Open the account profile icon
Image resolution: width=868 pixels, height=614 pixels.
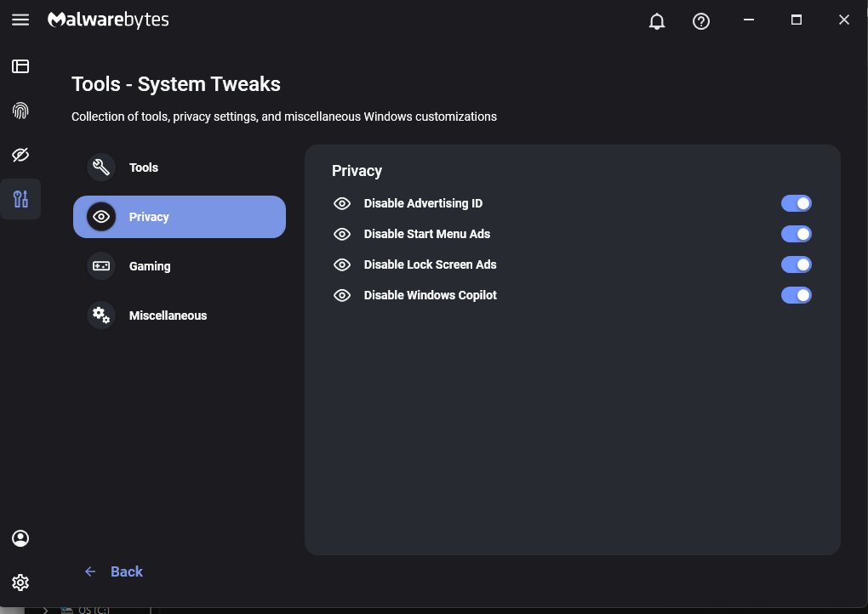pyautogui.click(x=20, y=538)
